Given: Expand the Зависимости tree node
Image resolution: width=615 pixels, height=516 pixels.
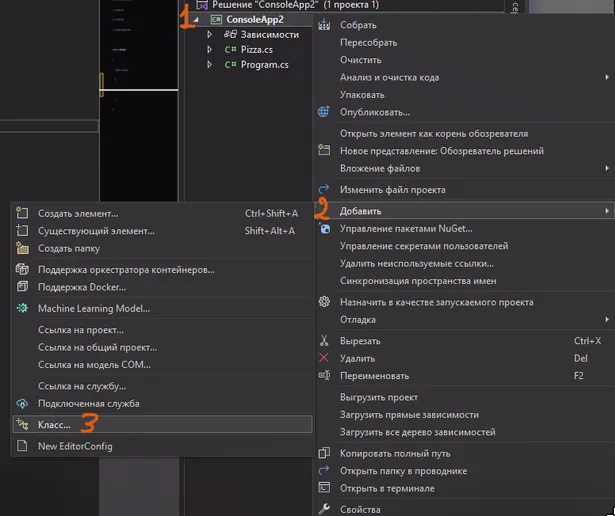Looking at the screenshot, I should click(x=209, y=35).
